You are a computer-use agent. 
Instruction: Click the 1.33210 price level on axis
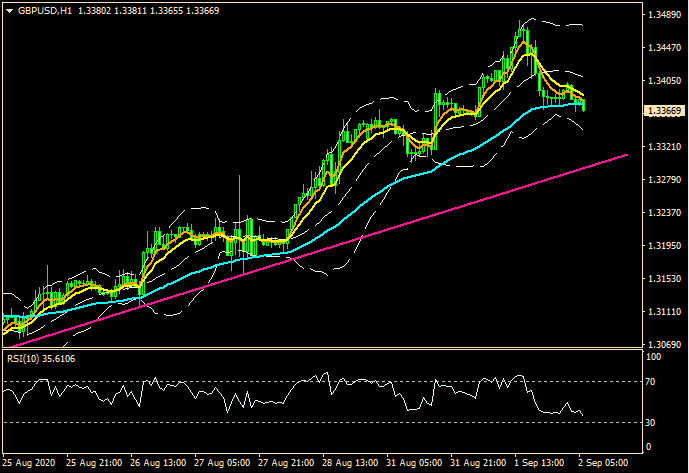[664, 148]
